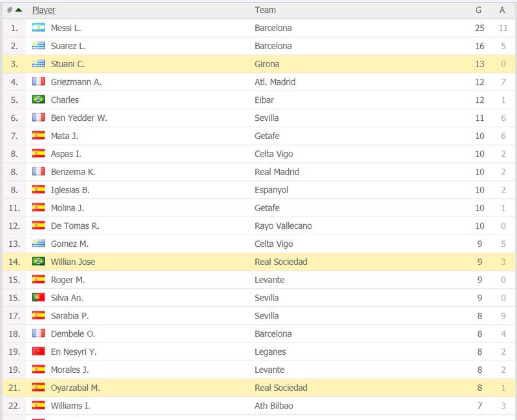Click Uruguay flag icon beside Stuani C.
The image size is (517, 420).
point(38,63)
